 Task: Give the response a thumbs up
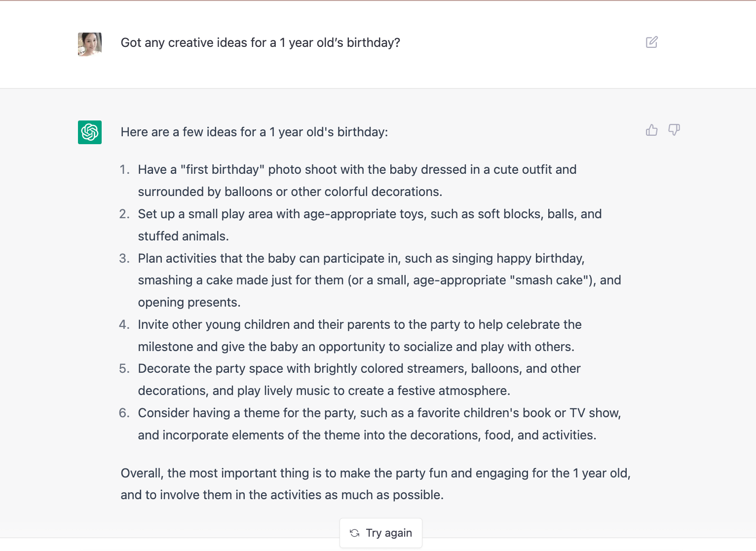pyautogui.click(x=651, y=130)
